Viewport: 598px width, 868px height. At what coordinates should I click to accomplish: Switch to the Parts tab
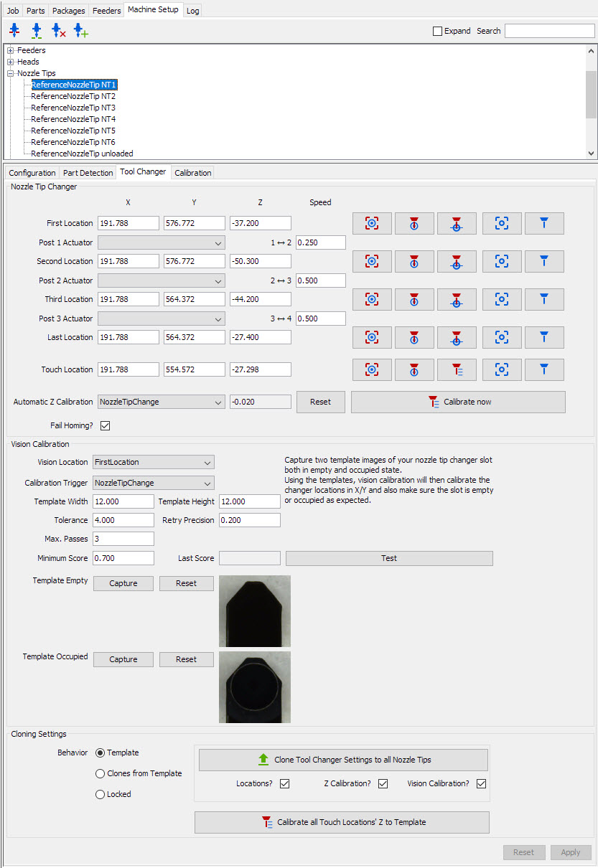35,11
